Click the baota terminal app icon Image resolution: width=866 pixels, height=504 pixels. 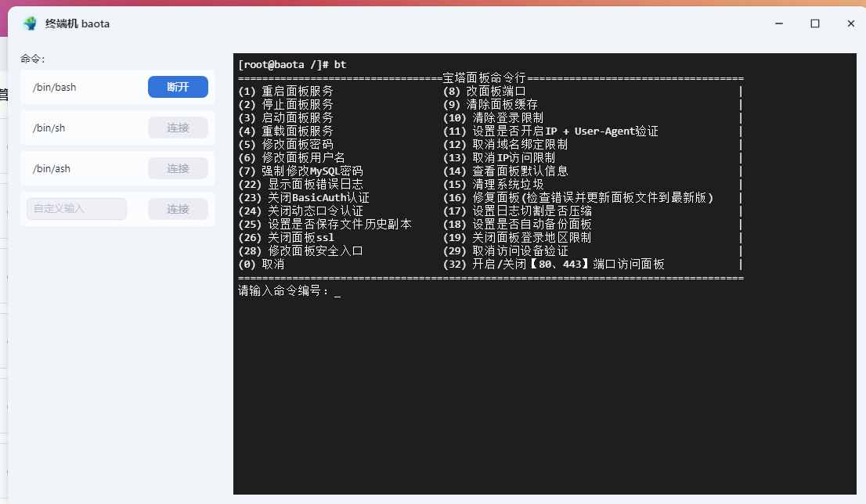point(31,23)
